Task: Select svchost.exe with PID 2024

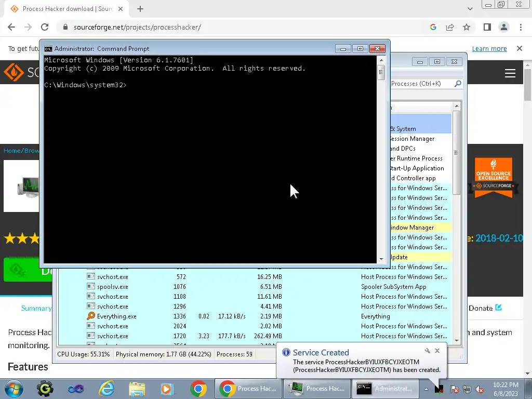Action: click(255, 326)
